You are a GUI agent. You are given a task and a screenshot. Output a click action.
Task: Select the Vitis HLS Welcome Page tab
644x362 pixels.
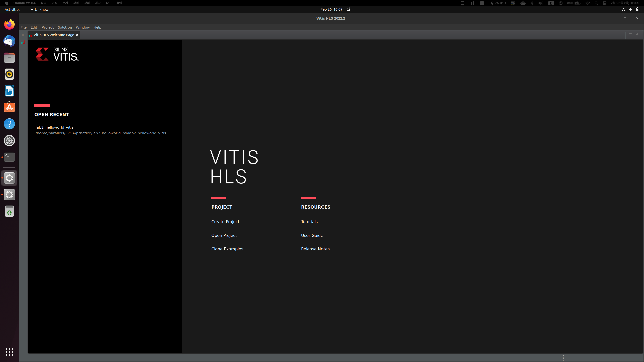point(54,35)
